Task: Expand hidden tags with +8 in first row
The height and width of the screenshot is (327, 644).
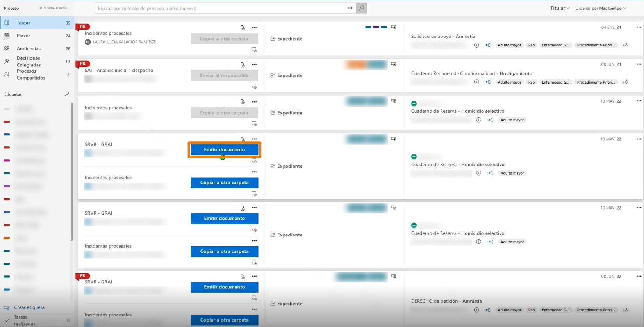Action: point(625,45)
